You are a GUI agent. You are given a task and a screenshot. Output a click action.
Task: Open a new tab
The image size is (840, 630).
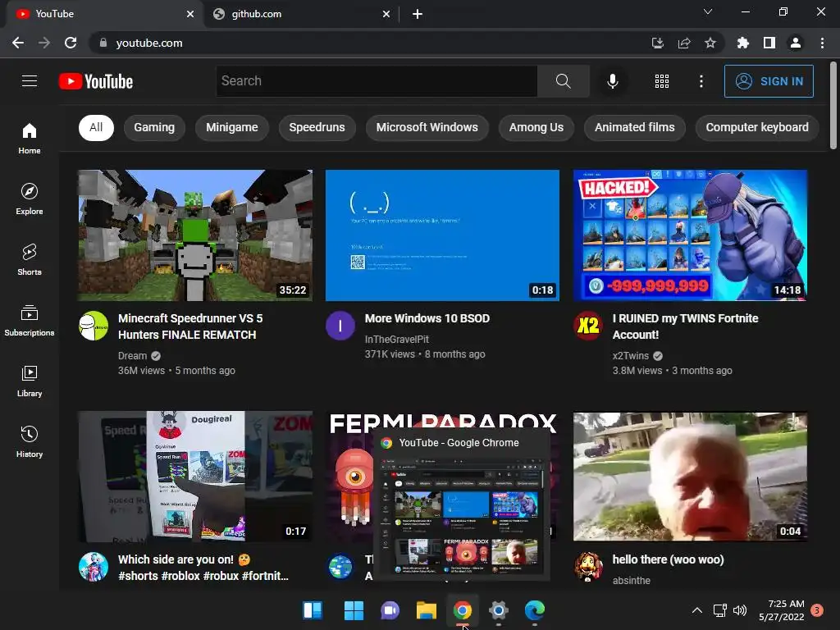click(x=418, y=14)
